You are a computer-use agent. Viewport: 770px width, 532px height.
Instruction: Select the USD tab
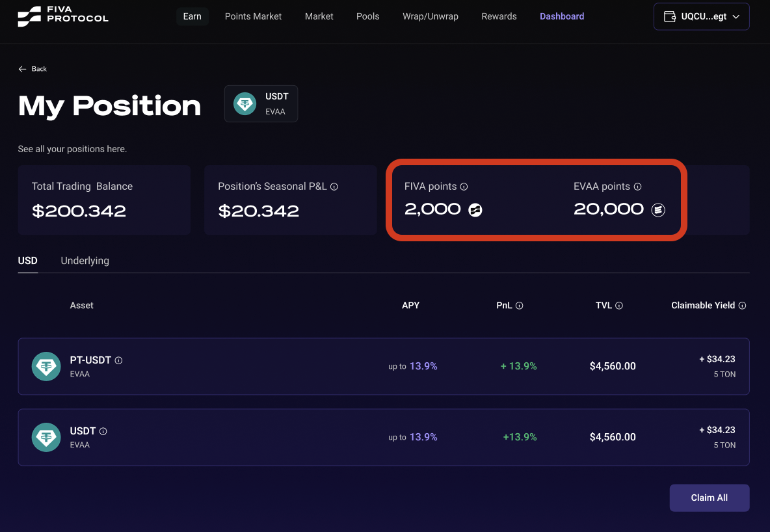(x=28, y=261)
